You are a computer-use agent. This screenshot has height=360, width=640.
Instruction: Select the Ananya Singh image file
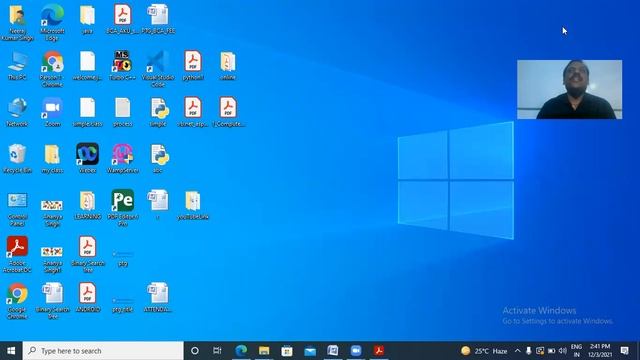pos(52,212)
